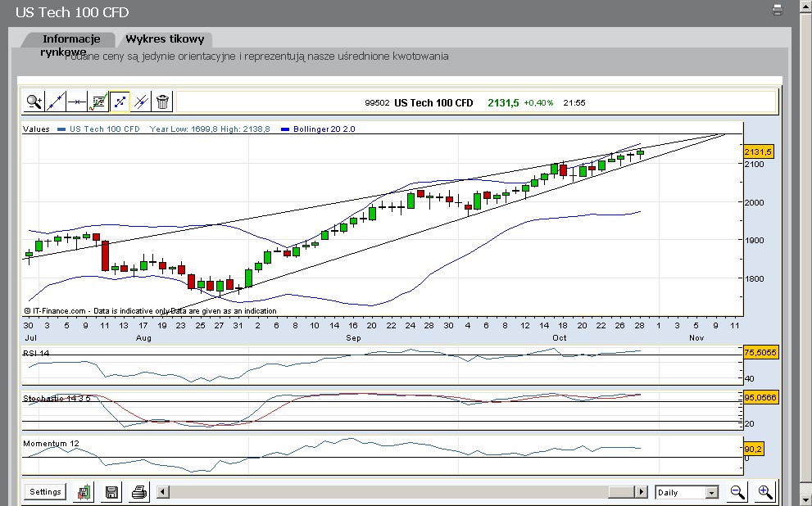Select the parallel channel lines tool
This screenshot has width=812, height=506.
142,102
